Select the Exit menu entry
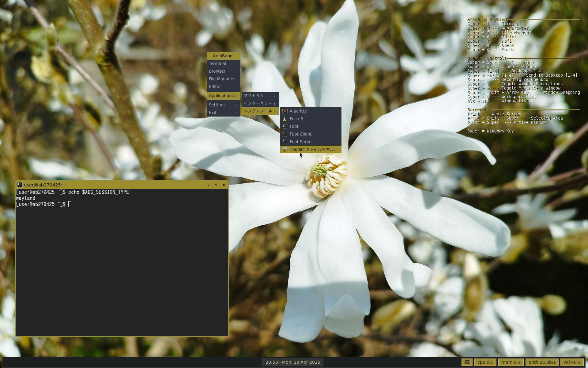Screen dimensions: 588x368 [x=223, y=113]
